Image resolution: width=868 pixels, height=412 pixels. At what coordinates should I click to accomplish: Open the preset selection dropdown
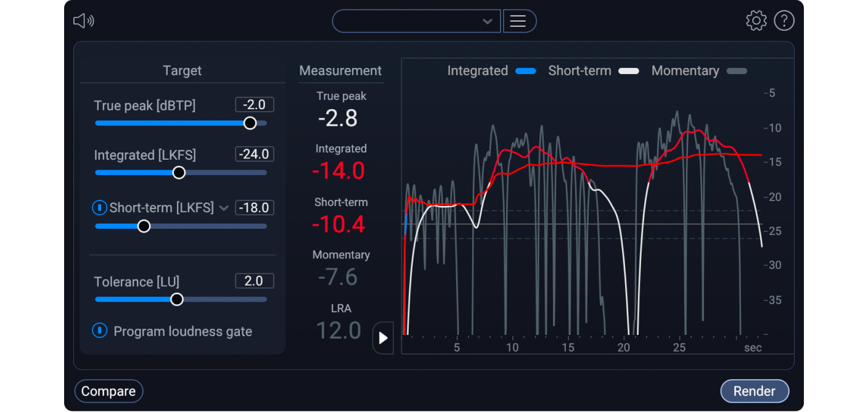(x=416, y=20)
